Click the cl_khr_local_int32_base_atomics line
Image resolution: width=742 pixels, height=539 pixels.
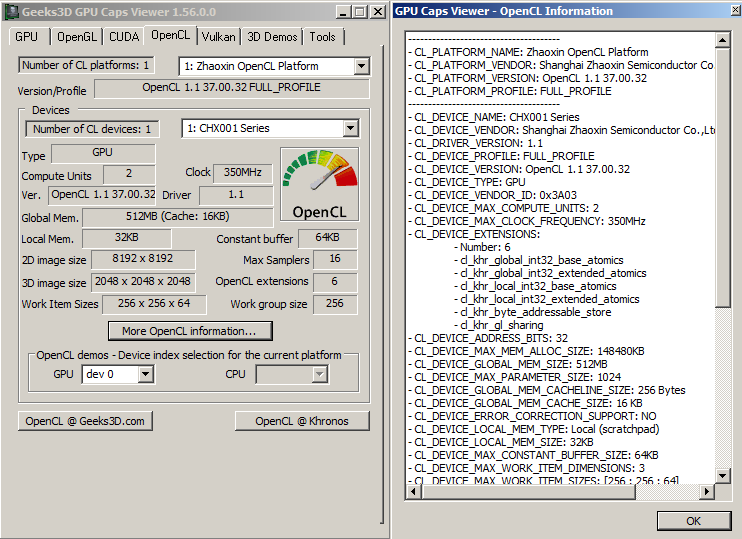pos(535,286)
